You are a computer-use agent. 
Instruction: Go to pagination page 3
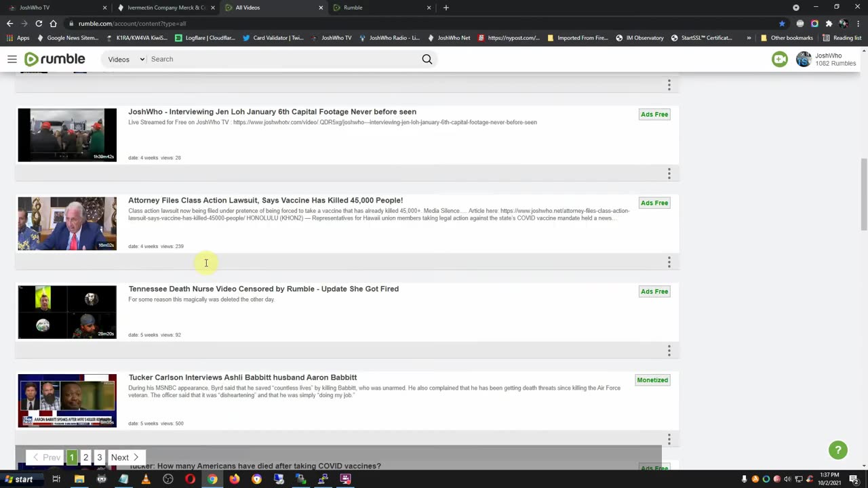99,457
